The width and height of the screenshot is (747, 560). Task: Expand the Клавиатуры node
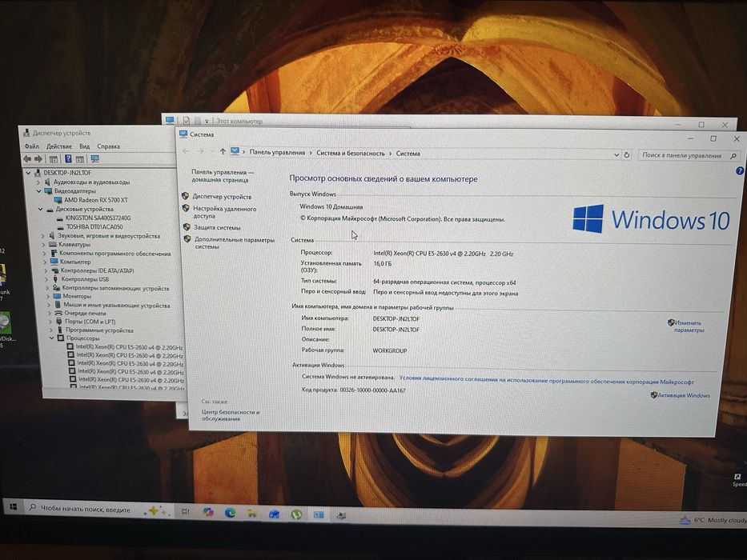(x=43, y=244)
